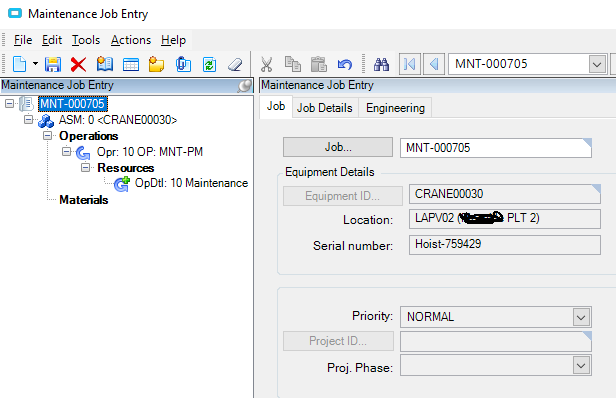The width and height of the screenshot is (616, 398).
Task: Click the assembly blocks icon beside ASM: 0
Action: click(46, 120)
